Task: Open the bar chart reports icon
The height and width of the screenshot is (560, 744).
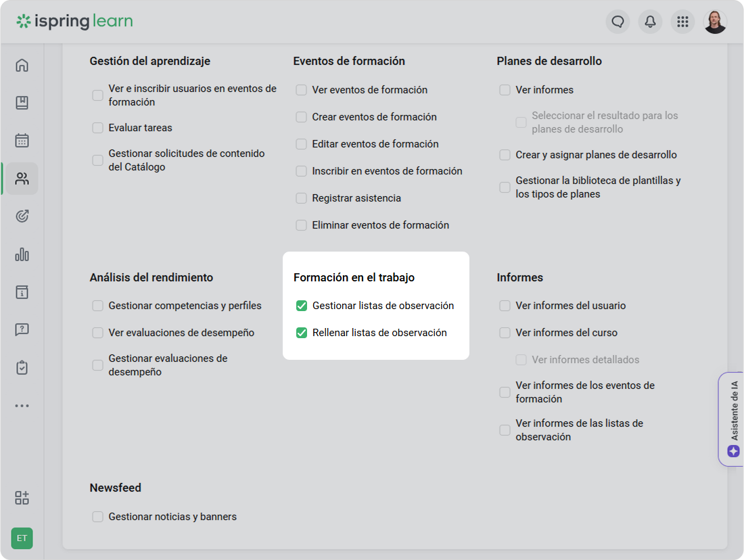Action: coord(22,254)
